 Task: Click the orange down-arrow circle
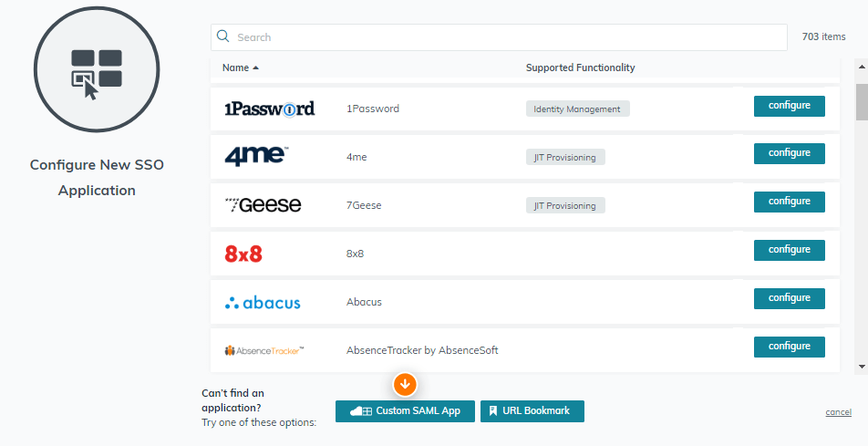(405, 384)
